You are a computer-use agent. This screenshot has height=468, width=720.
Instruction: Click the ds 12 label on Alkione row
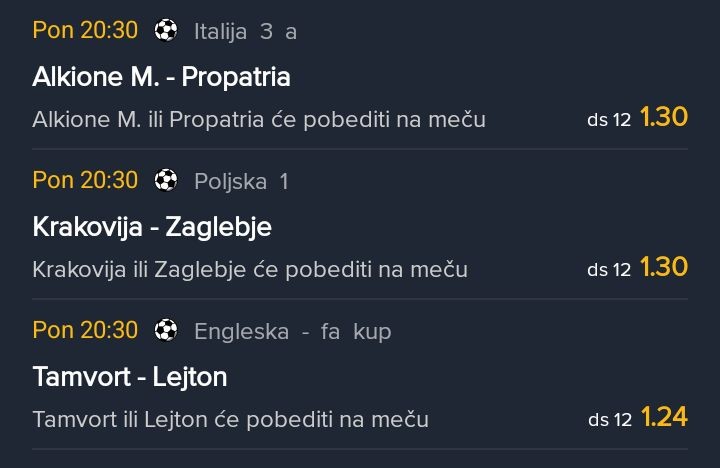609,120
